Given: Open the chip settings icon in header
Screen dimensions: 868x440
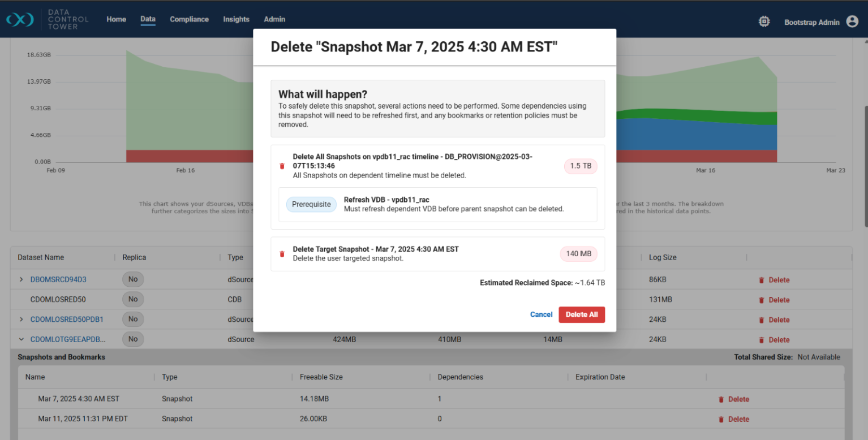Looking at the screenshot, I should pos(764,21).
